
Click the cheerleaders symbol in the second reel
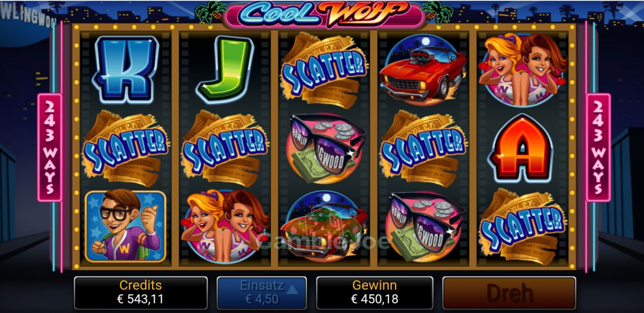225,226
